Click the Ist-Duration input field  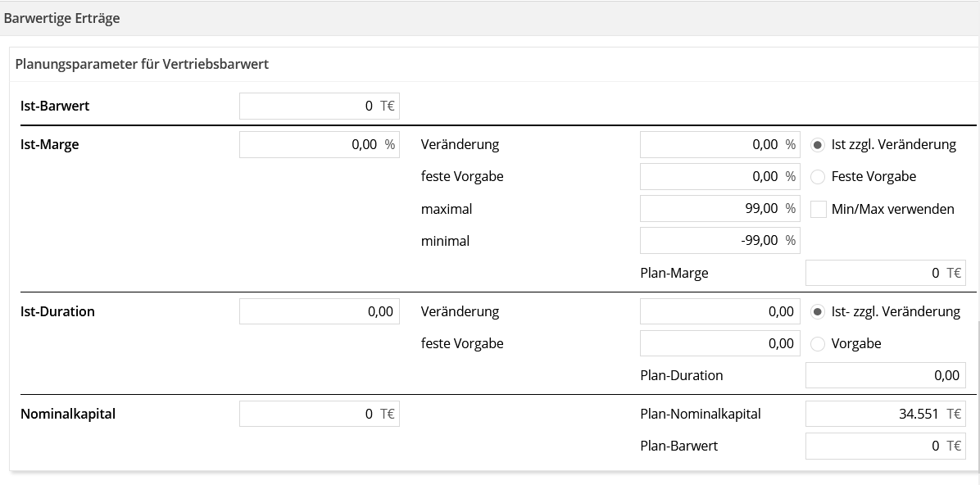(320, 311)
